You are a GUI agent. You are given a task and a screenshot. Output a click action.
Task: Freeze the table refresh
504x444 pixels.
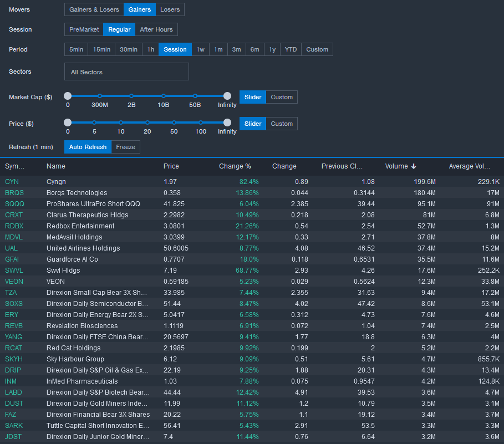pos(126,147)
